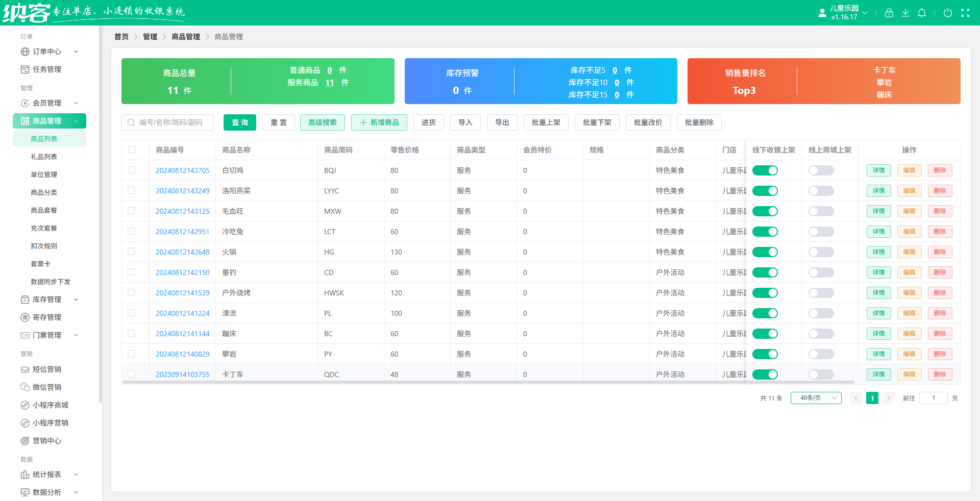This screenshot has height=501, width=980.
Task: Click the 新增商品 button
Action: [x=379, y=122]
